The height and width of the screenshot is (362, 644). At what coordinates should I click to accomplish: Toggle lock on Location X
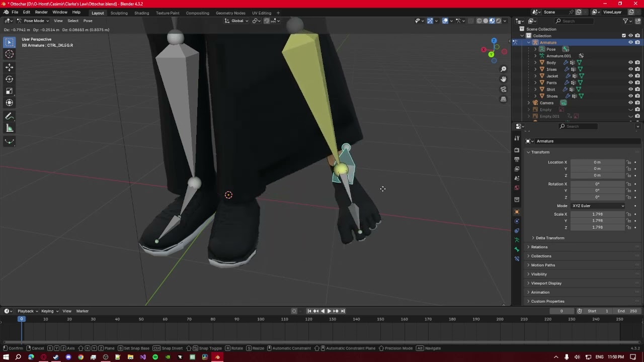tap(628, 162)
